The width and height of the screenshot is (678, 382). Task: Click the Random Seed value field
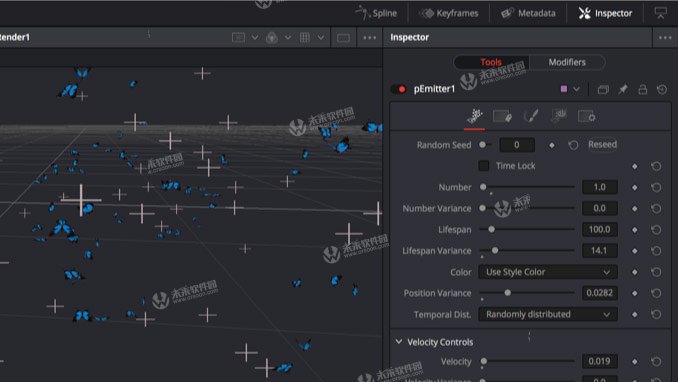click(x=517, y=145)
